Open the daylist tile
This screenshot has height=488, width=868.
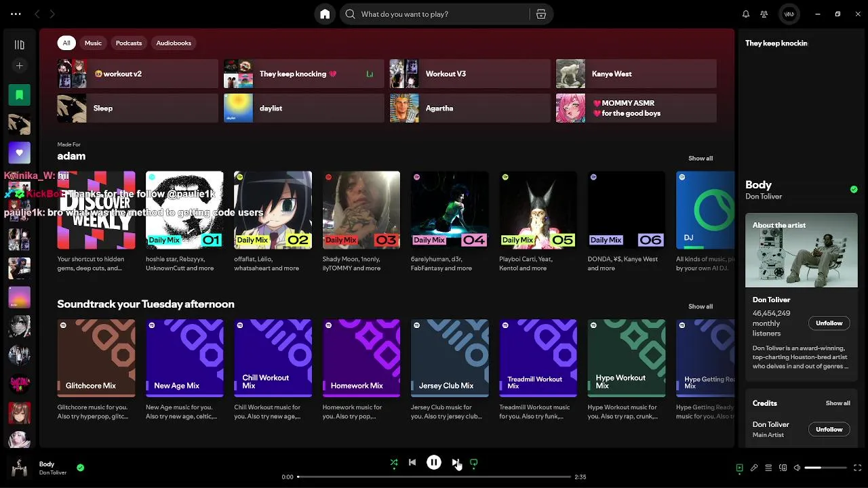coord(304,108)
